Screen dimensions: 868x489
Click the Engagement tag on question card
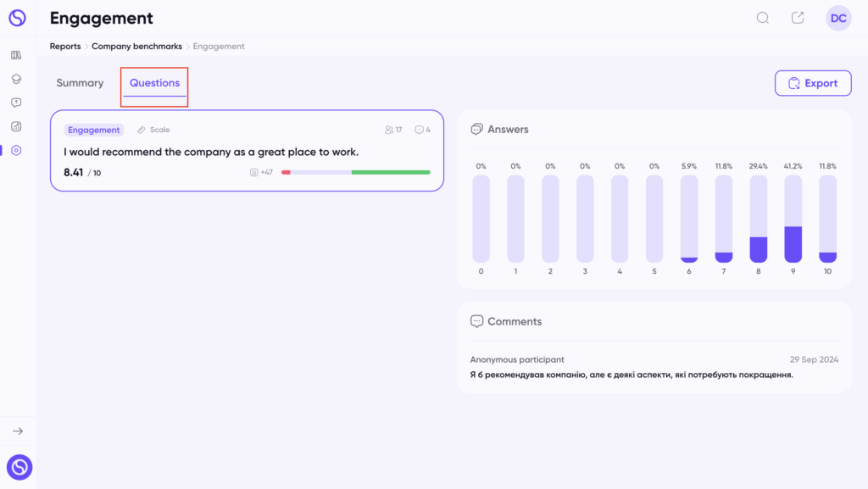[x=93, y=130]
